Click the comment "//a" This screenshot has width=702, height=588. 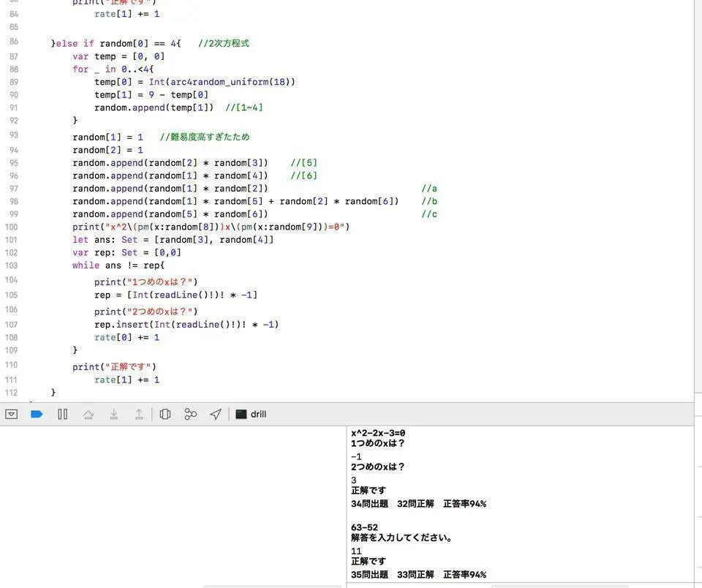pos(429,189)
